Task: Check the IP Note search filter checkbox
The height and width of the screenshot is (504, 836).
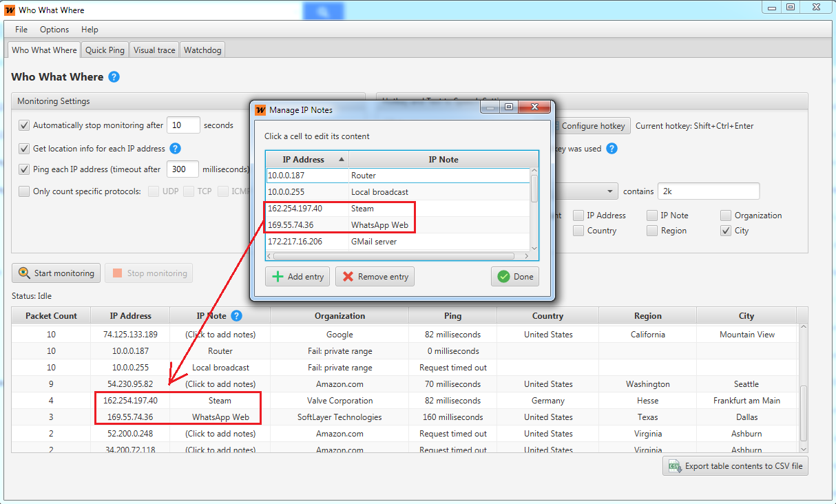Action: tap(652, 216)
